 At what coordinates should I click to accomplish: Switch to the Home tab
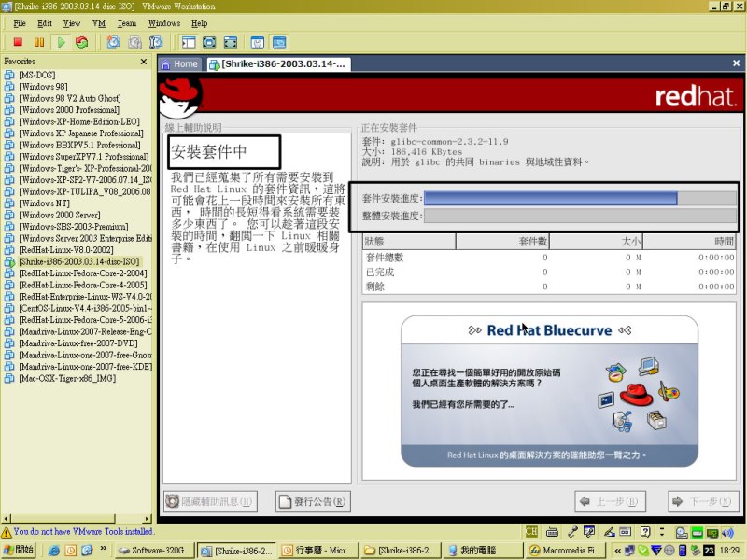(180, 63)
